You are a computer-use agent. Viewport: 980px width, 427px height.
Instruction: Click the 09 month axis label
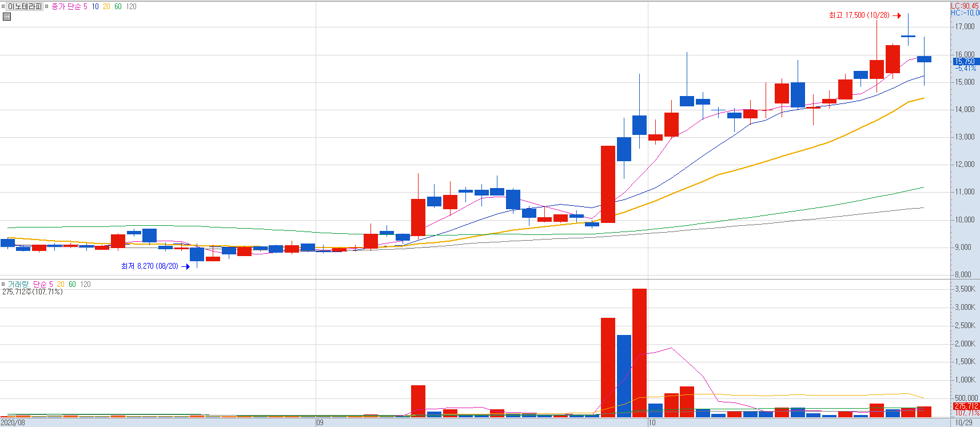pos(320,423)
